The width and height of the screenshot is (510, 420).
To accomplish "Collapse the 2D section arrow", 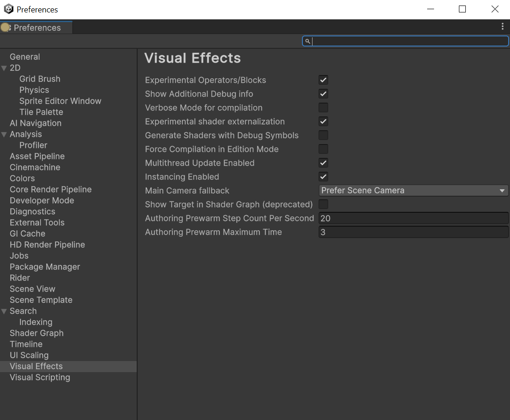I will 4,68.
